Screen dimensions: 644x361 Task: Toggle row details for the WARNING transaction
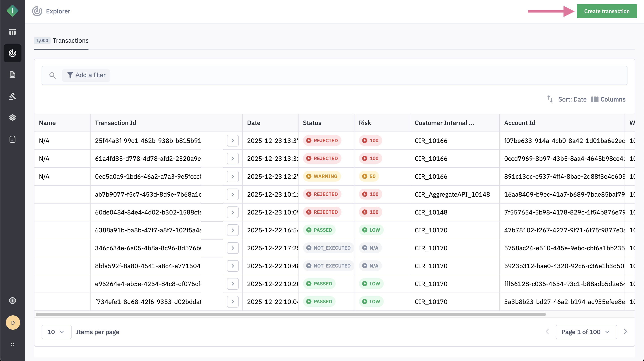coord(233,176)
